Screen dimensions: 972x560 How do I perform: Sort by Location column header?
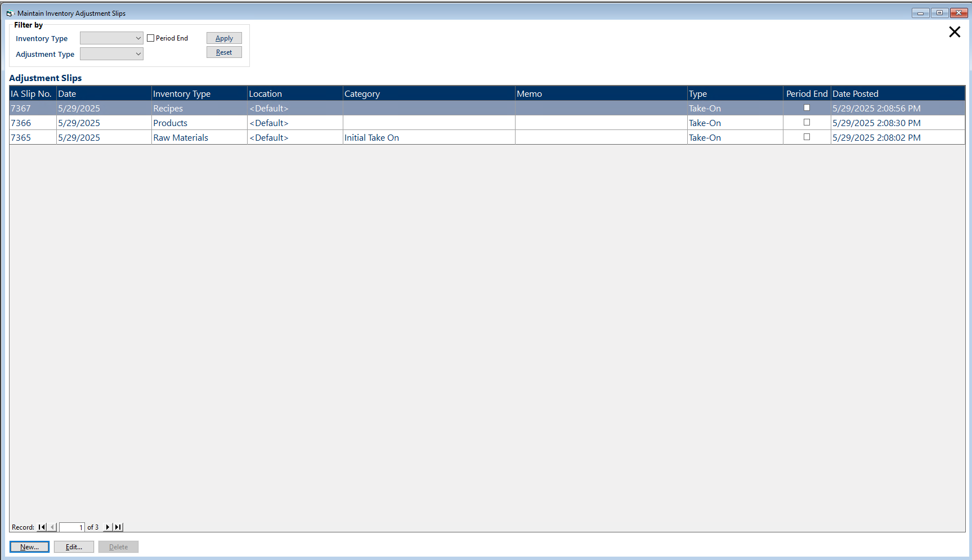(x=295, y=93)
